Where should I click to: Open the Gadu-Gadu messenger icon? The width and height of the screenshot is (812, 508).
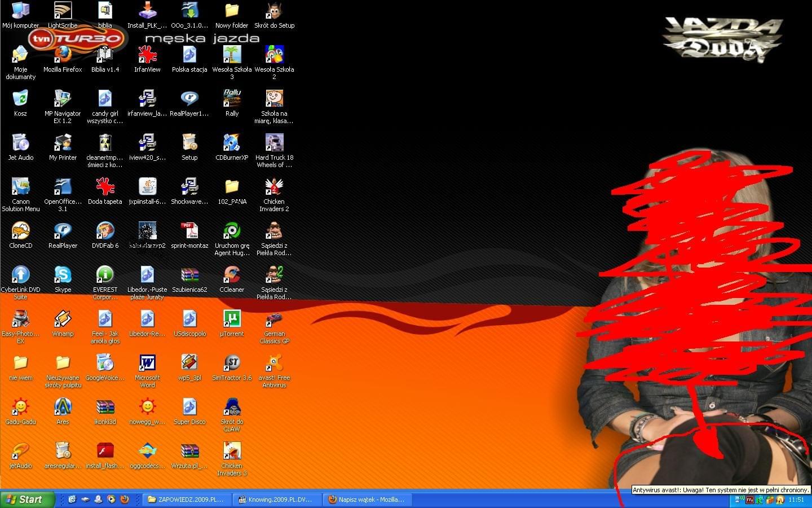point(20,407)
